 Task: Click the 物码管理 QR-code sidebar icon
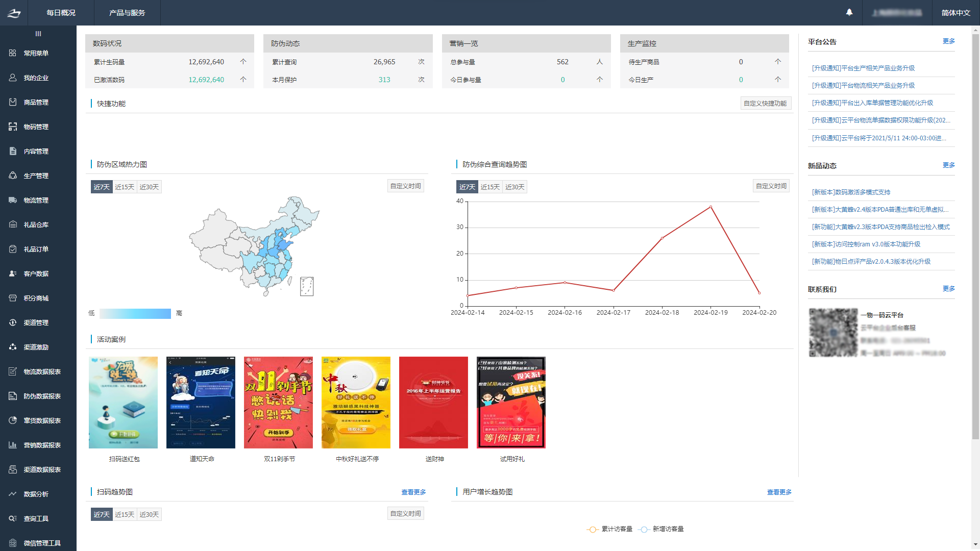click(x=13, y=127)
